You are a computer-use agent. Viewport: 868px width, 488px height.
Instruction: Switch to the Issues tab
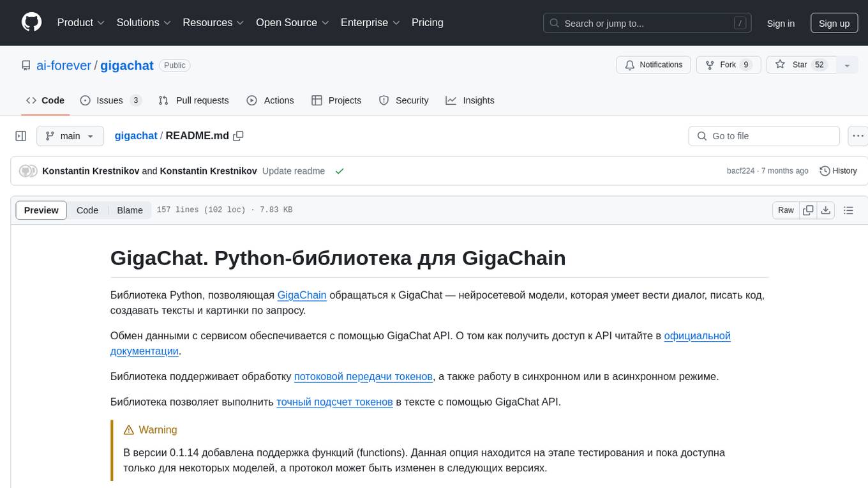[110, 100]
